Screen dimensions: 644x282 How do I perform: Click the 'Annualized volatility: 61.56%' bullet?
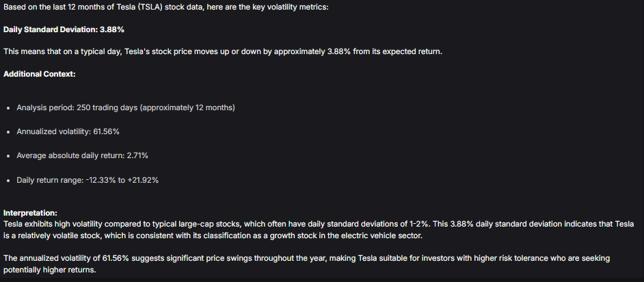pyautogui.click(x=68, y=131)
